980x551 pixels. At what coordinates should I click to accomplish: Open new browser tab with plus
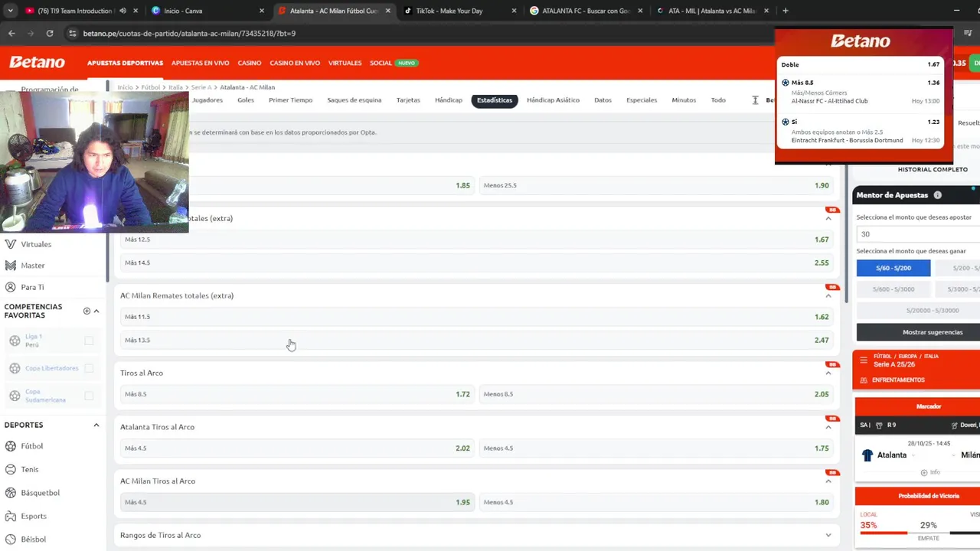tap(786, 11)
